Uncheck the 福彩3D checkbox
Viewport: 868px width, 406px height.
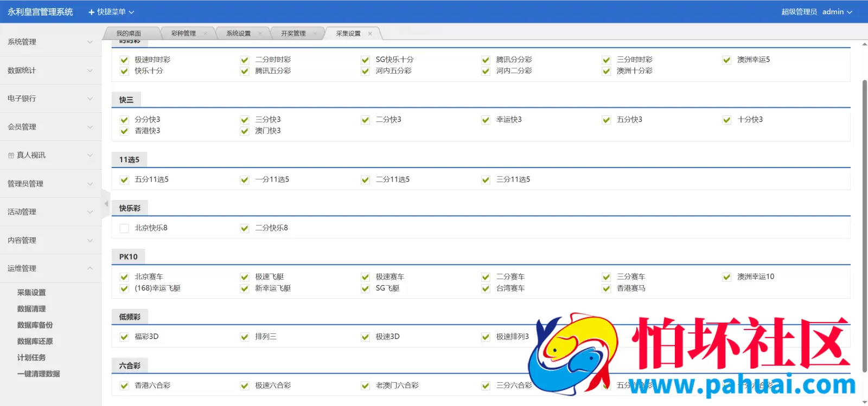[x=124, y=337]
